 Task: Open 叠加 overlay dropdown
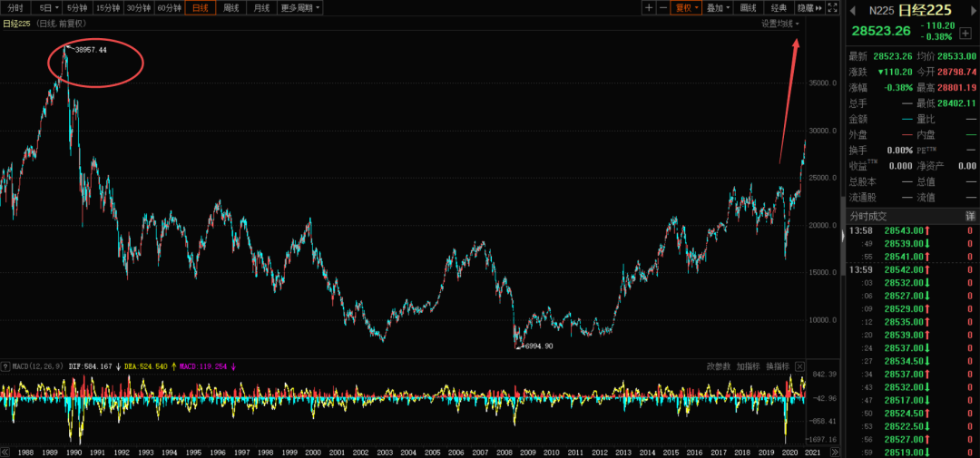(718, 8)
